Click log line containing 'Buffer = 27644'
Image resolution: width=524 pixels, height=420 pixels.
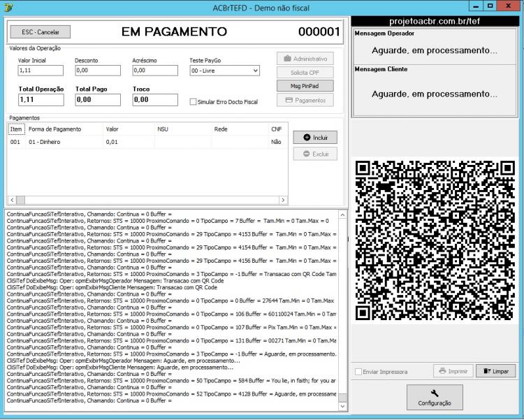click(x=170, y=301)
